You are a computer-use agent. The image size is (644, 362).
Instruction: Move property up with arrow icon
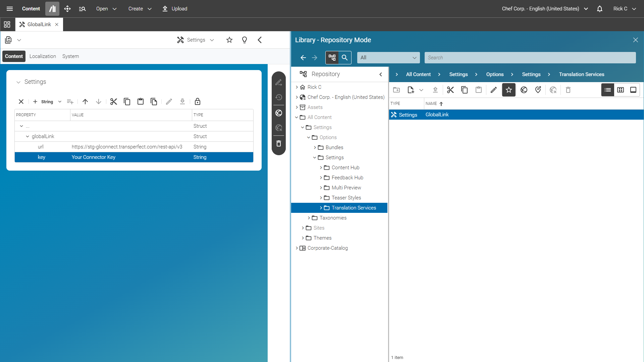click(85, 102)
